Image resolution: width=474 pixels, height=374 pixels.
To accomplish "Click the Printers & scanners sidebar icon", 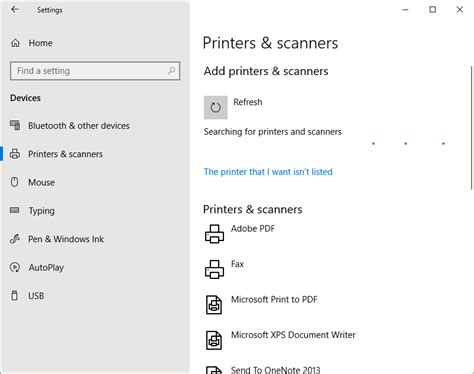I will pos(15,154).
